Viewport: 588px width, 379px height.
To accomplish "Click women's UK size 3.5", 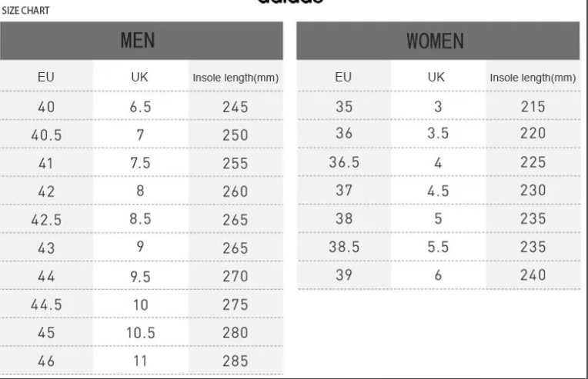I will pos(438,133).
